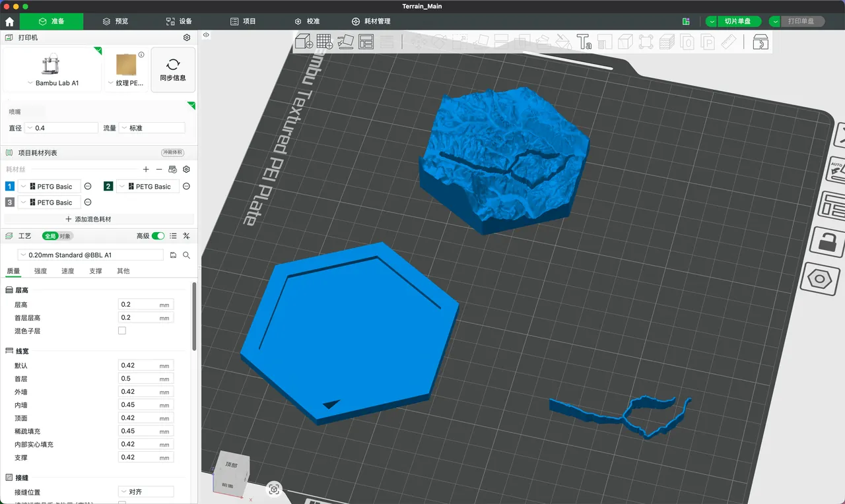Open the 纹理 PEI plate type dropdown
This screenshot has width=845, height=504.
(126, 83)
